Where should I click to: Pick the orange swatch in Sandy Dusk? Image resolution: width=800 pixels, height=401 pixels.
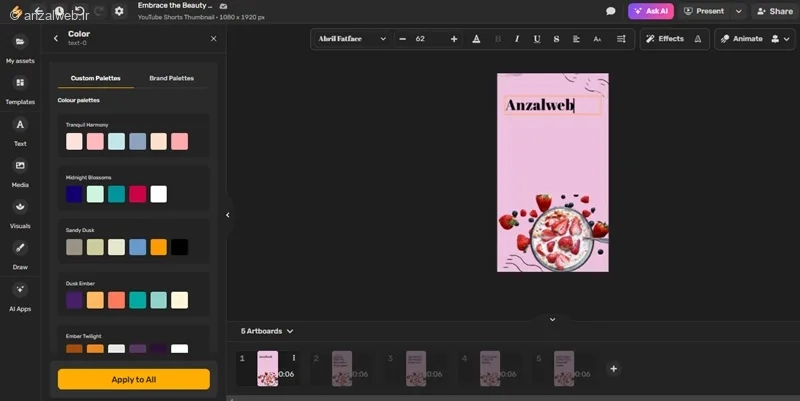click(x=159, y=247)
